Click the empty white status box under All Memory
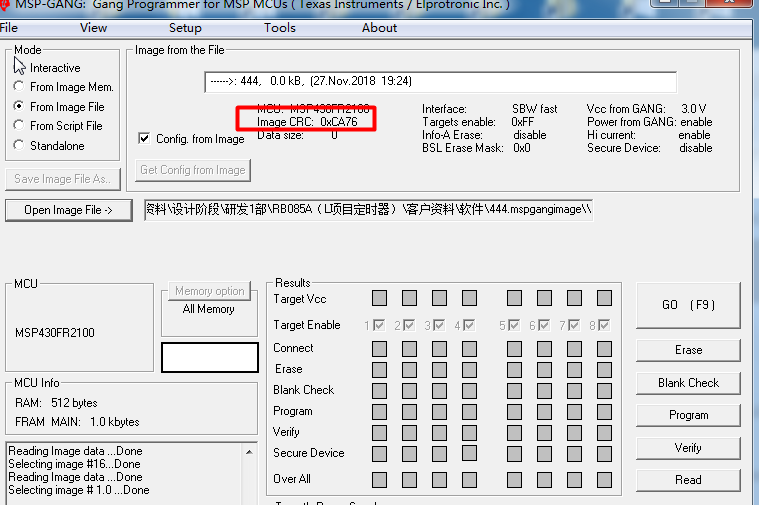759x505 pixels. [210, 357]
